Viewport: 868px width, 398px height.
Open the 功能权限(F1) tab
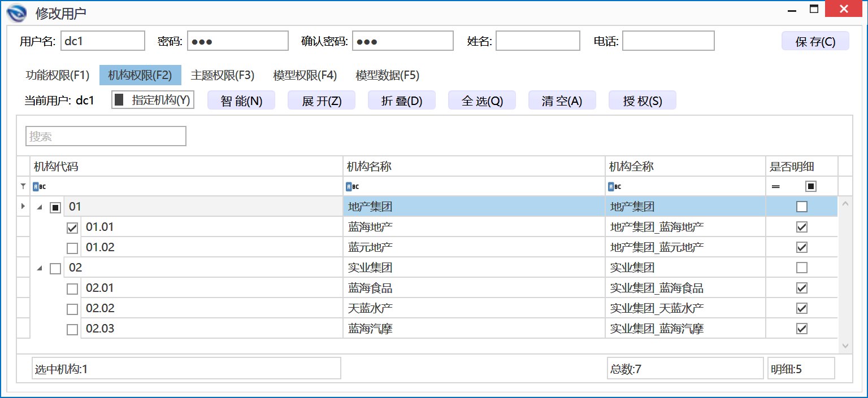click(58, 75)
